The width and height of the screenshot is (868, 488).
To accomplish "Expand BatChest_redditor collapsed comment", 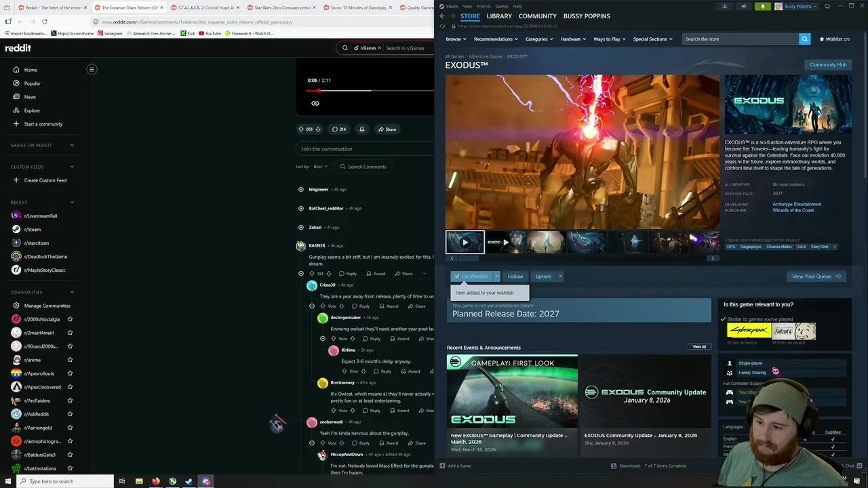I will click(x=301, y=209).
